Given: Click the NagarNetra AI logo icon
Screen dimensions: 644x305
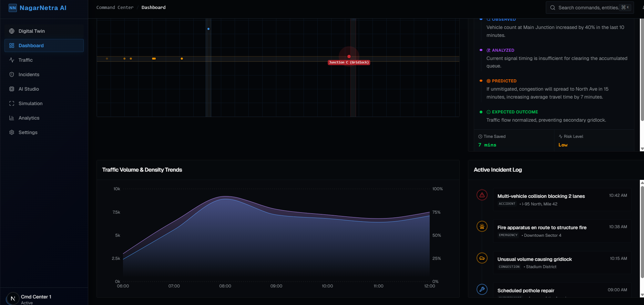Looking at the screenshot, I should (13, 8).
